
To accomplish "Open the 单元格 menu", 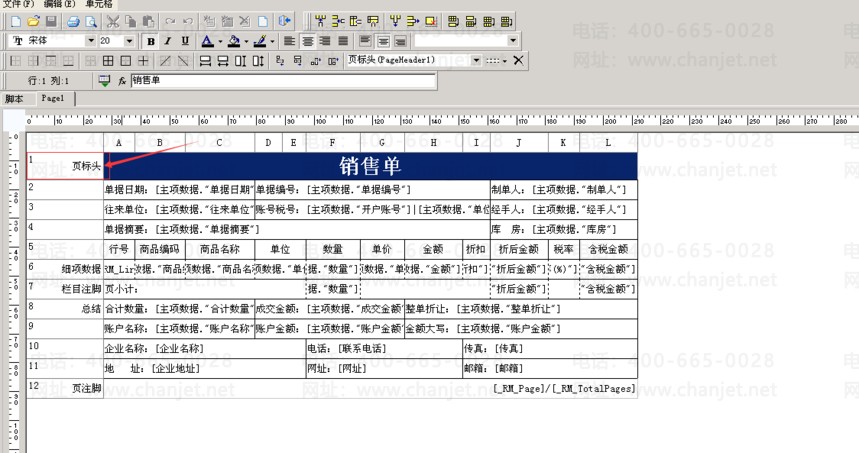I will [x=99, y=4].
